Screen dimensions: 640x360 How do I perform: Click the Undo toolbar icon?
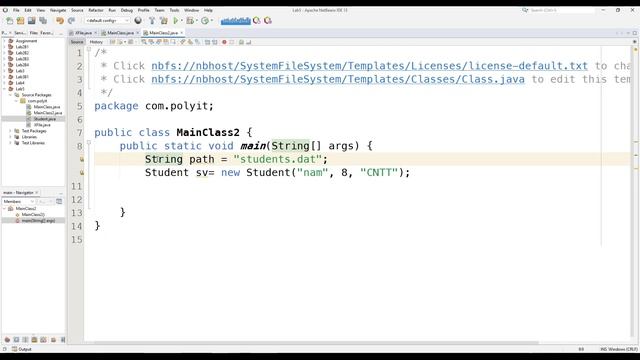point(60,20)
